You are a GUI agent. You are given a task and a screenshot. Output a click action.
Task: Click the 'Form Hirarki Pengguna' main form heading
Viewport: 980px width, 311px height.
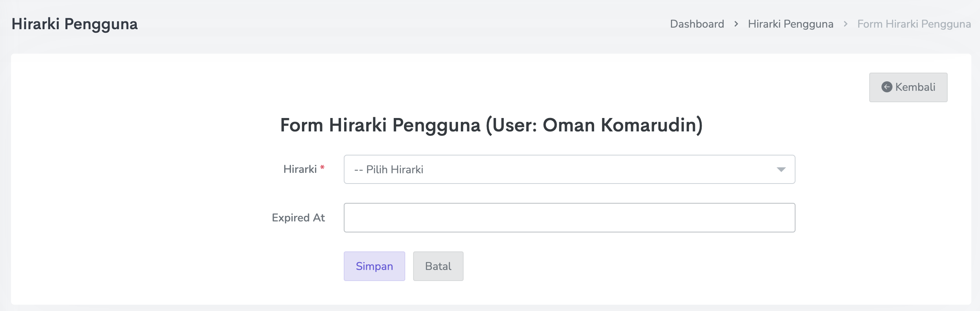(380, 125)
